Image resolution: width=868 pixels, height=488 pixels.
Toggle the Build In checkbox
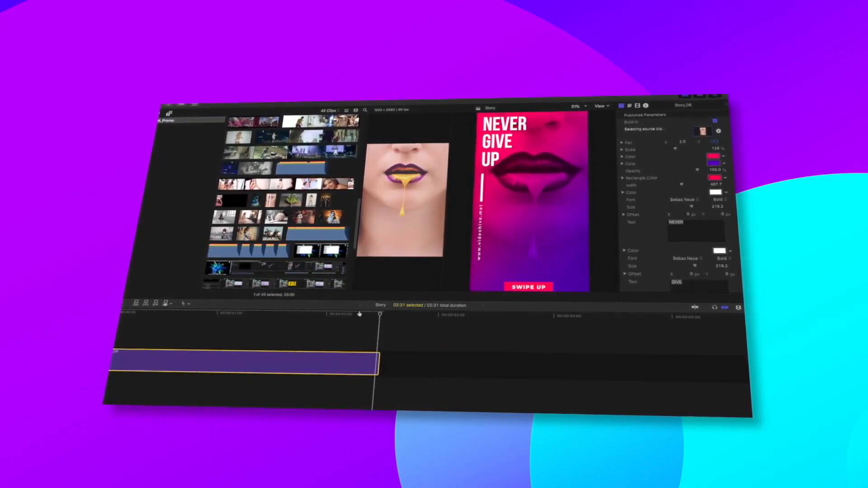(x=715, y=121)
